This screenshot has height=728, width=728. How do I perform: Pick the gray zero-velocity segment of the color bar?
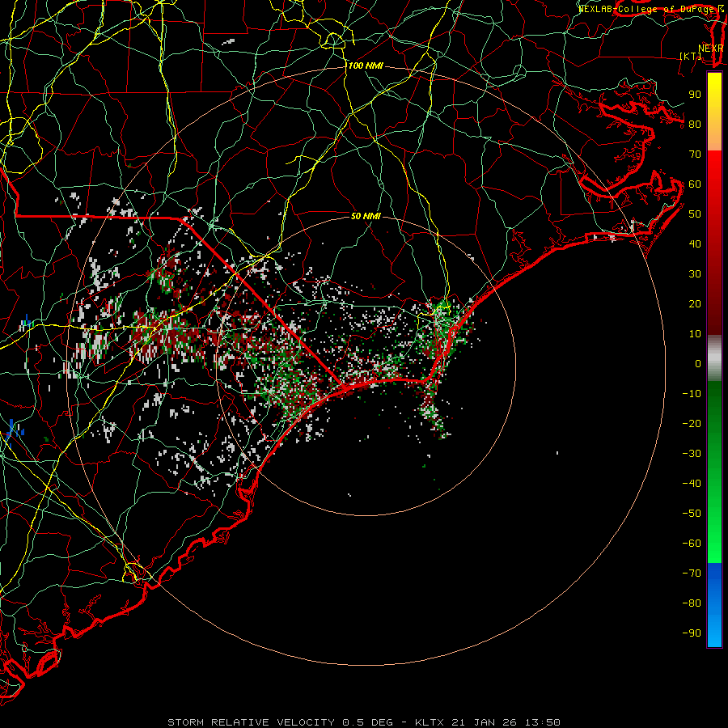(x=714, y=358)
